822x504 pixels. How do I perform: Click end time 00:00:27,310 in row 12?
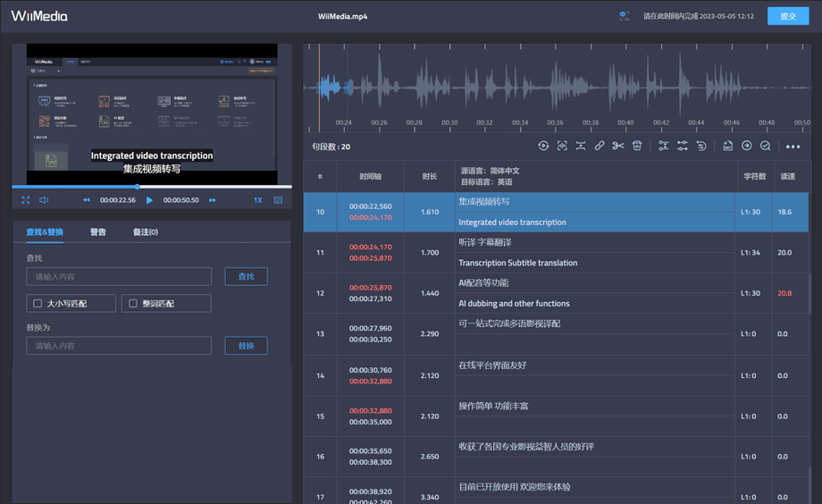pyautogui.click(x=370, y=298)
